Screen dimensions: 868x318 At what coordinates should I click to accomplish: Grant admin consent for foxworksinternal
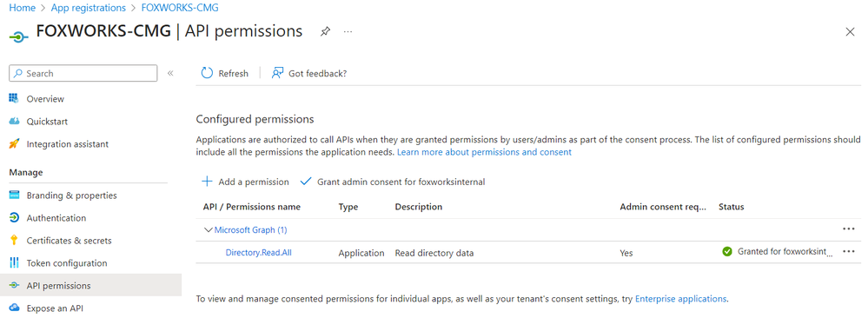(x=393, y=182)
